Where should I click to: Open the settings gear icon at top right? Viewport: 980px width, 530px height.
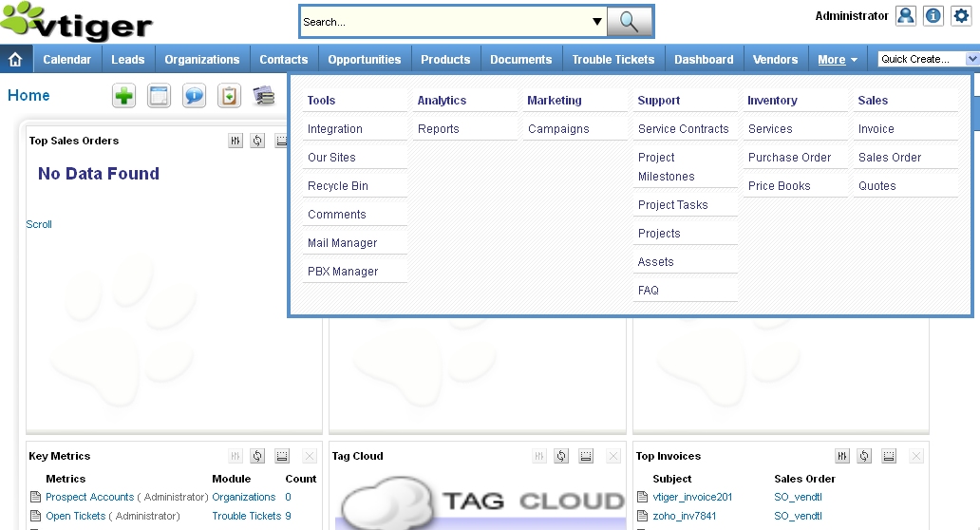click(x=961, y=16)
